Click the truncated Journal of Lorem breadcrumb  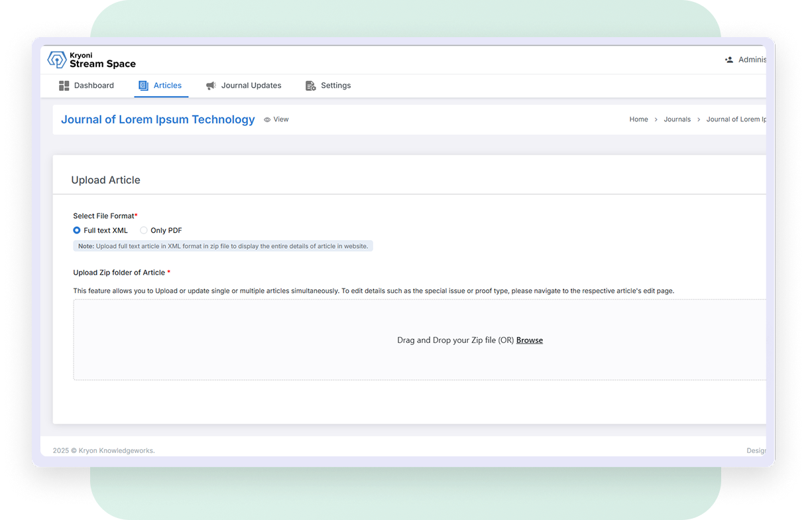tap(736, 119)
